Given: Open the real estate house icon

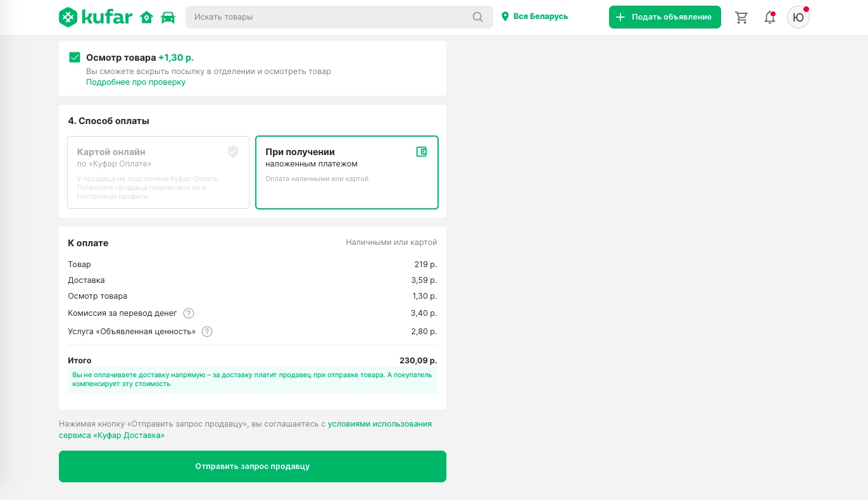Looking at the screenshot, I should (147, 17).
